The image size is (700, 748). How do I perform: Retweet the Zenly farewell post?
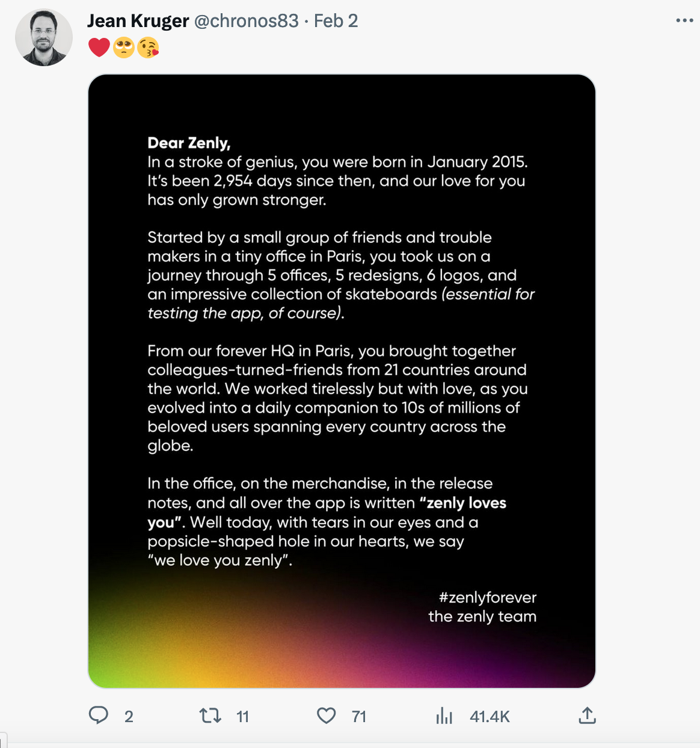(x=210, y=716)
